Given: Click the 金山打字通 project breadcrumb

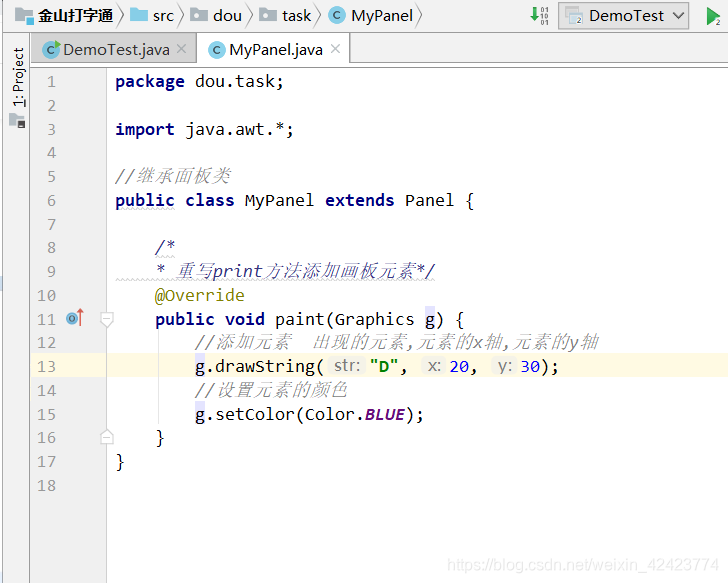Looking at the screenshot, I should pyautogui.click(x=64, y=16).
